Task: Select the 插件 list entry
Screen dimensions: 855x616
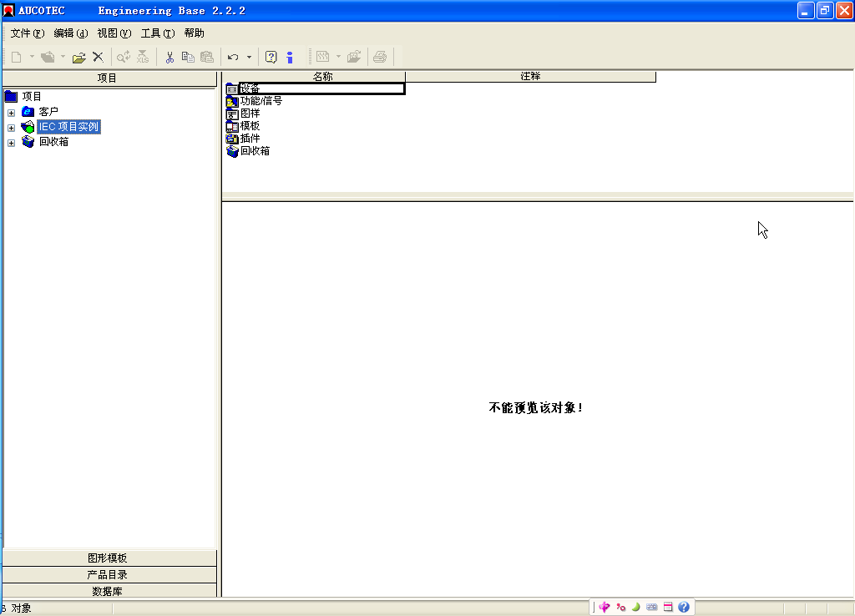Action: point(250,139)
